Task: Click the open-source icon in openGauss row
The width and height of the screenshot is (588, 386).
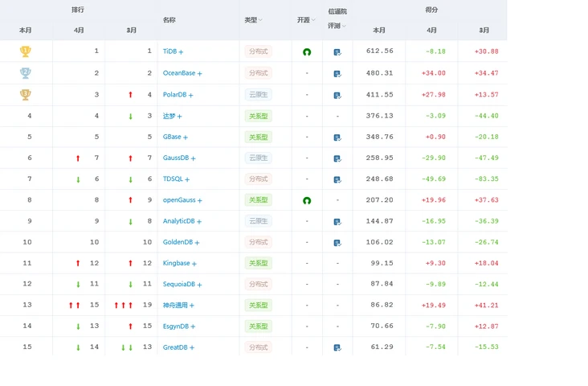Action: (307, 200)
